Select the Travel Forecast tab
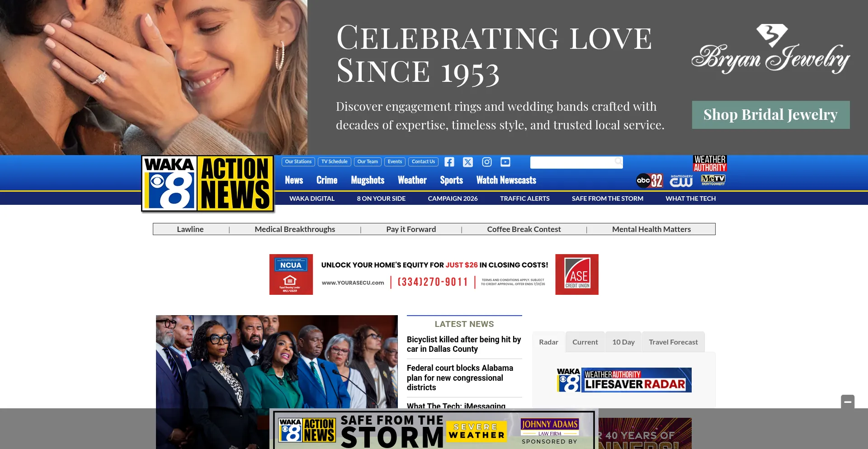 point(673,342)
